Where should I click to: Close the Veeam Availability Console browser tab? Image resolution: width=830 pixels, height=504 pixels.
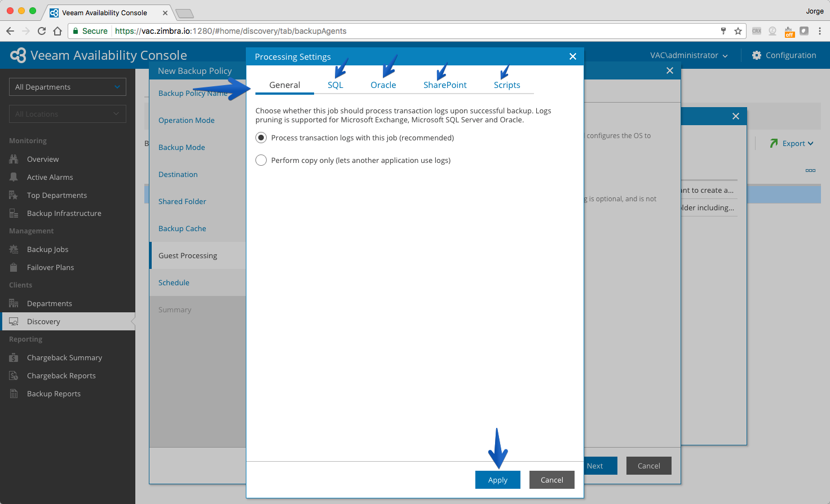click(x=165, y=12)
